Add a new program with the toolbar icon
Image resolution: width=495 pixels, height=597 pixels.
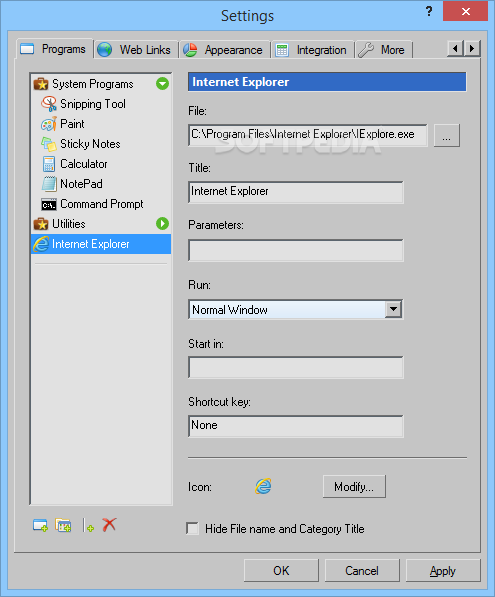[40, 525]
